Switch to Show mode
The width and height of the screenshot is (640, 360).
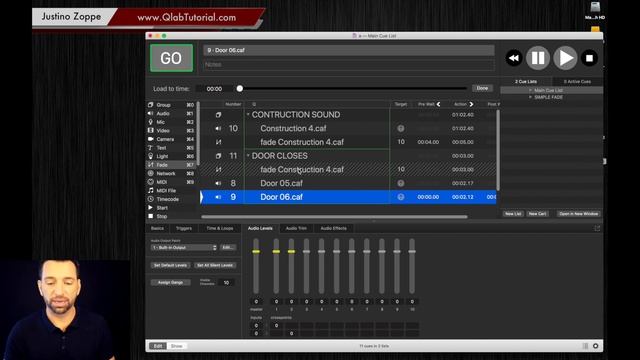[177, 346]
